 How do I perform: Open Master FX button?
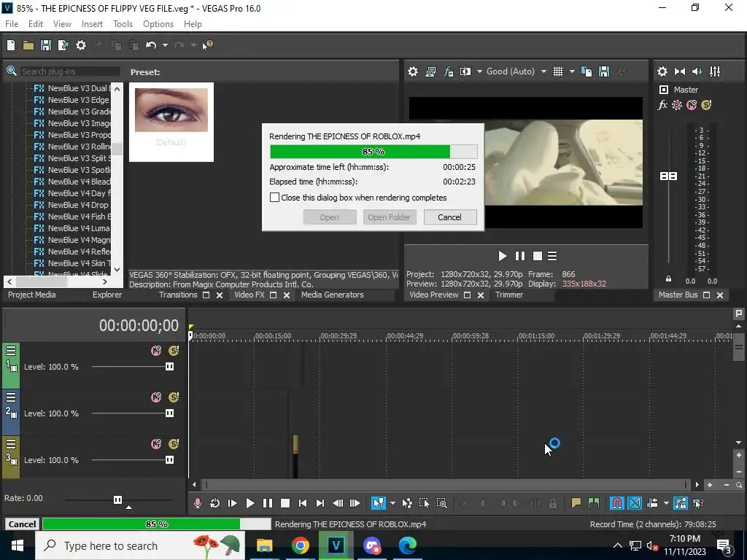pyautogui.click(x=662, y=105)
